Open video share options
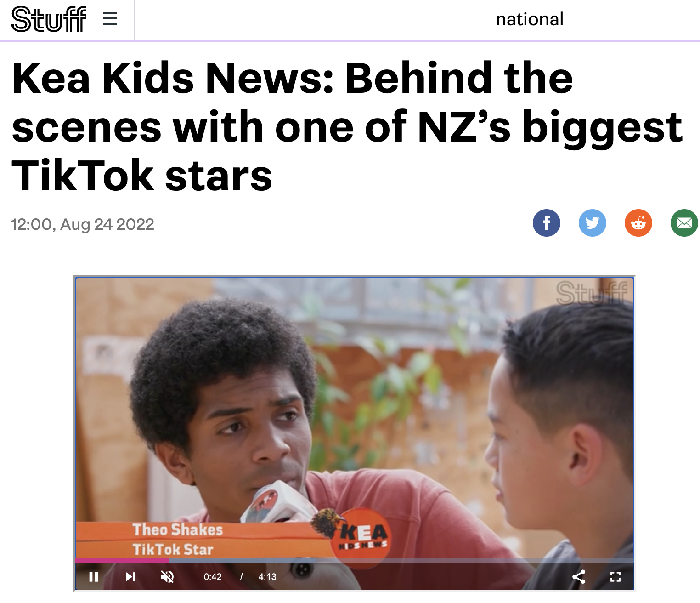This screenshot has height=603, width=700. [579, 577]
